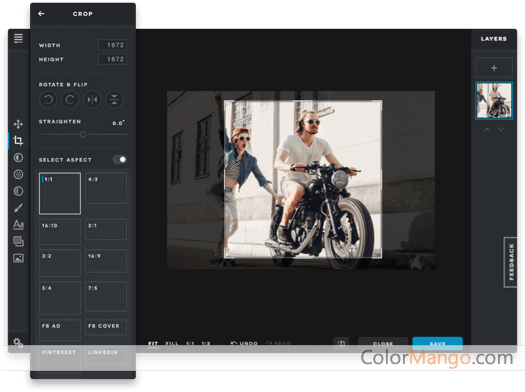Viewport: 525px width, 392px height.
Task: Rotate image counter-clockwise
Action: pos(48,100)
